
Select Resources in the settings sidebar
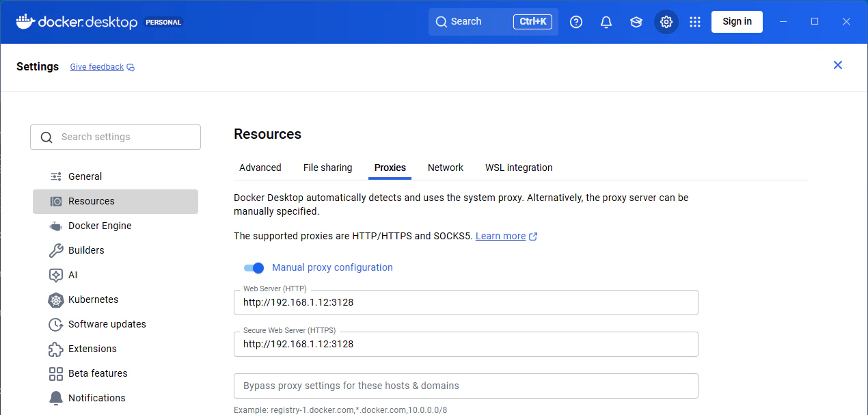[116, 201]
